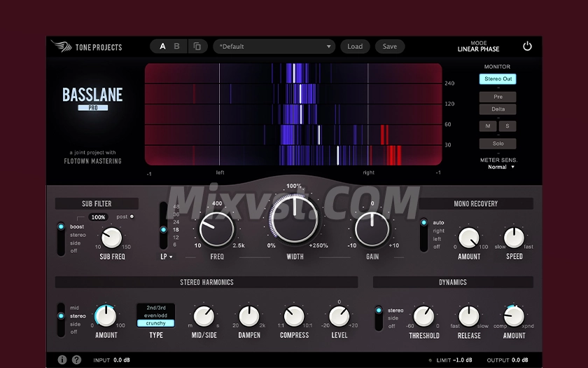Select Delta monitor option
The width and height of the screenshot is (588, 368).
pyautogui.click(x=498, y=109)
